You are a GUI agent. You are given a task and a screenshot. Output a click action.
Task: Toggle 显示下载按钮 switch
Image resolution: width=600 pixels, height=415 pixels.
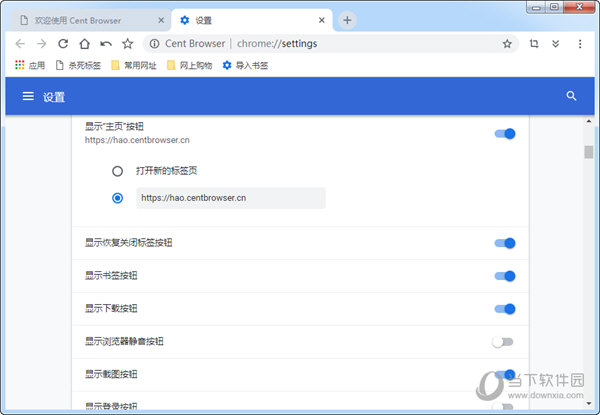point(505,309)
